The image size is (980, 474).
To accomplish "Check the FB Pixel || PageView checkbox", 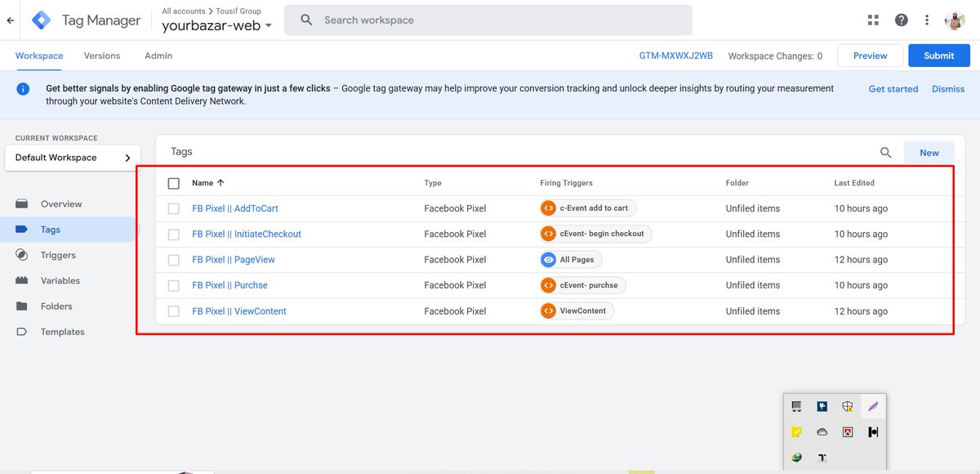I will [x=174, y=259].
